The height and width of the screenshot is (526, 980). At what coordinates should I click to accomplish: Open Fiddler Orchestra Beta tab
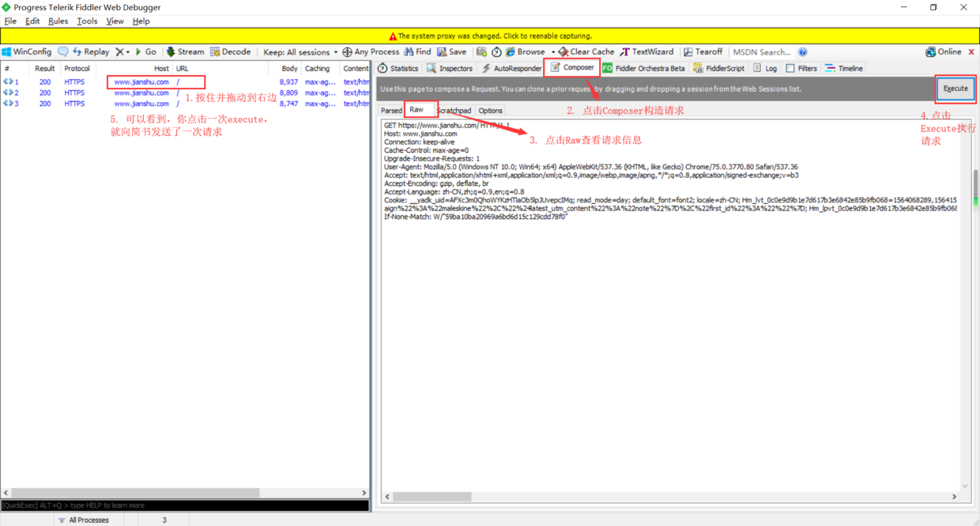(x=644, y=69)
